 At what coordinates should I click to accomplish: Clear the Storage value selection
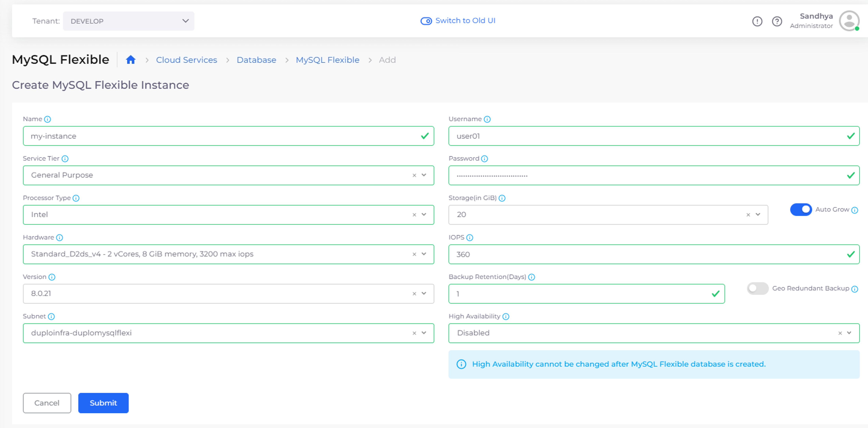(748, 215)
